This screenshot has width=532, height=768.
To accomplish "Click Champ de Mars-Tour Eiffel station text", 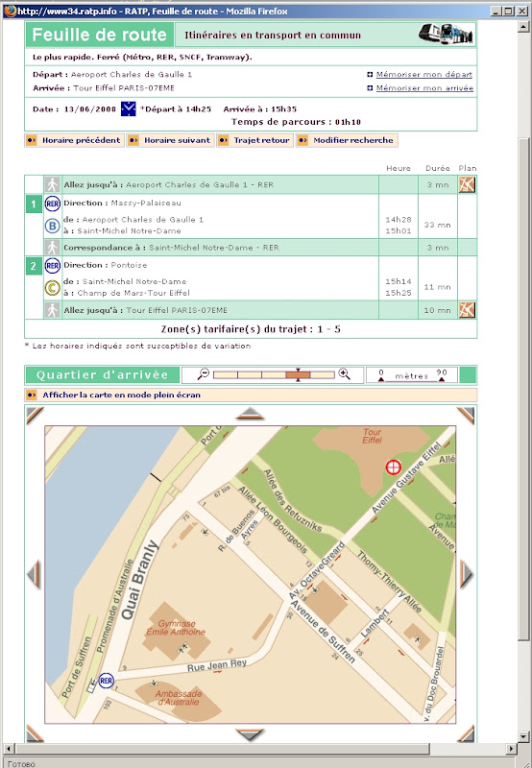I will 133,293.
